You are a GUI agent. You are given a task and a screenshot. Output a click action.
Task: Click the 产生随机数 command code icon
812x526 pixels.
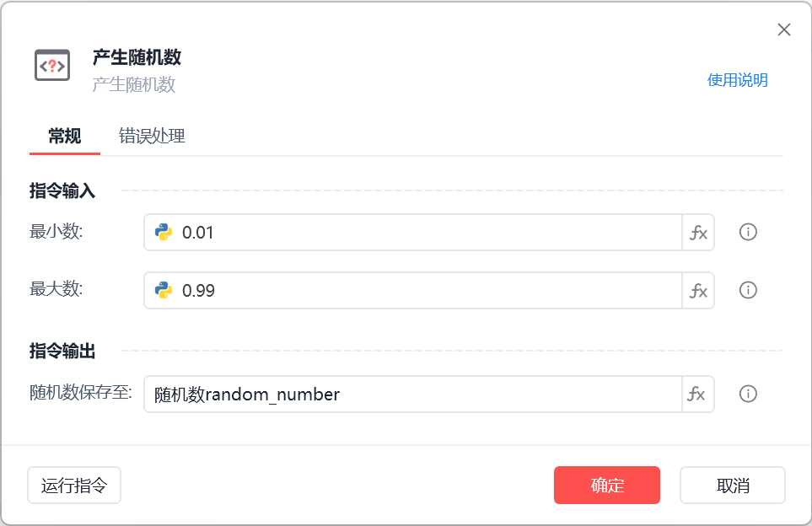[x=52, y=65]
